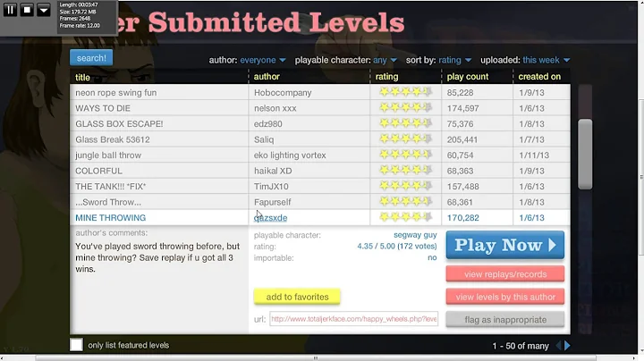Click the created on date 1/11/13
Screen dimensions: 644x361
coord(534,155)
